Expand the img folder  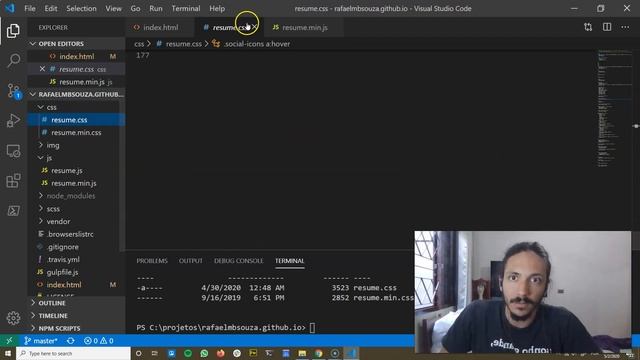76,145
